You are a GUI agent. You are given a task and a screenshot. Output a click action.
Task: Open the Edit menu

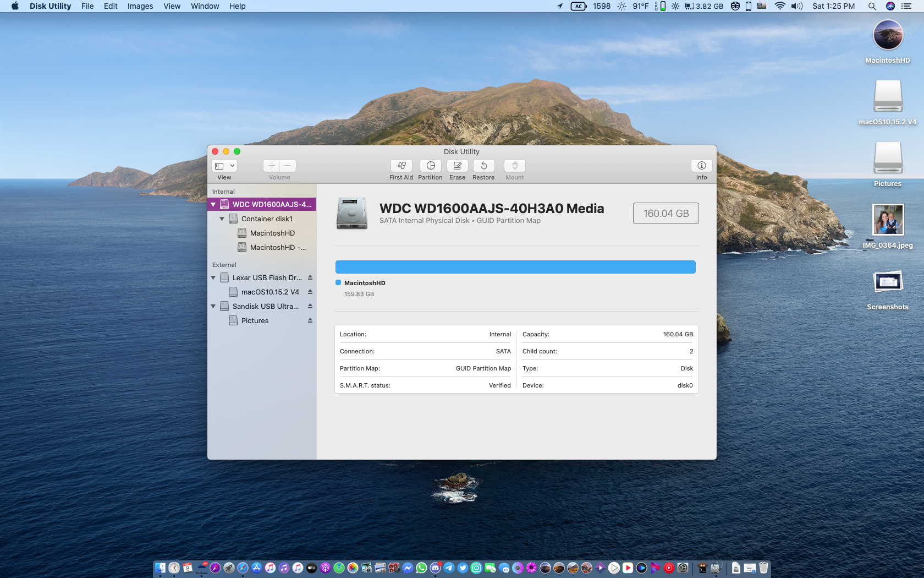coord(111,6)
